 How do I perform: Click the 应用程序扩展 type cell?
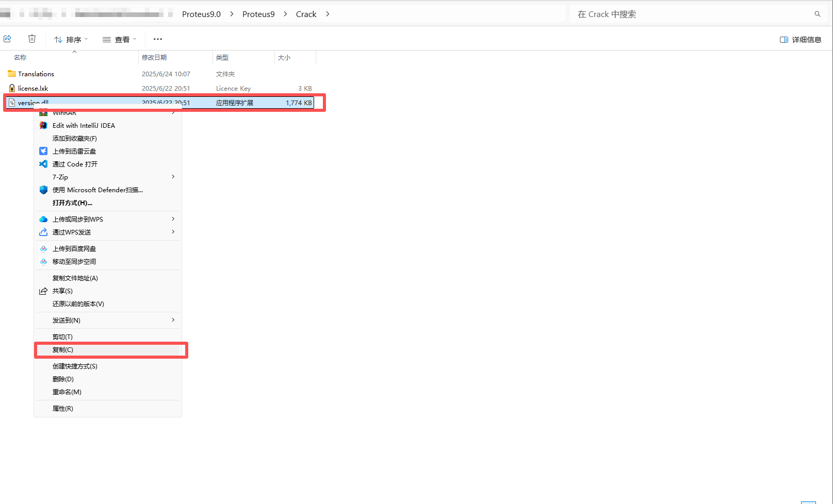pyautogui.click(x=235, y=103)
